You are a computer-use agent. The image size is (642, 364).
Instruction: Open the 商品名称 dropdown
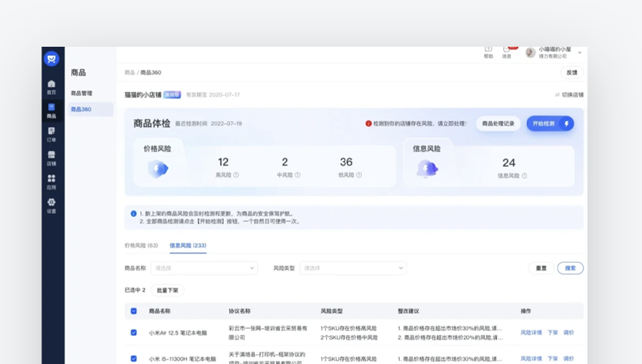click(204, 268)
